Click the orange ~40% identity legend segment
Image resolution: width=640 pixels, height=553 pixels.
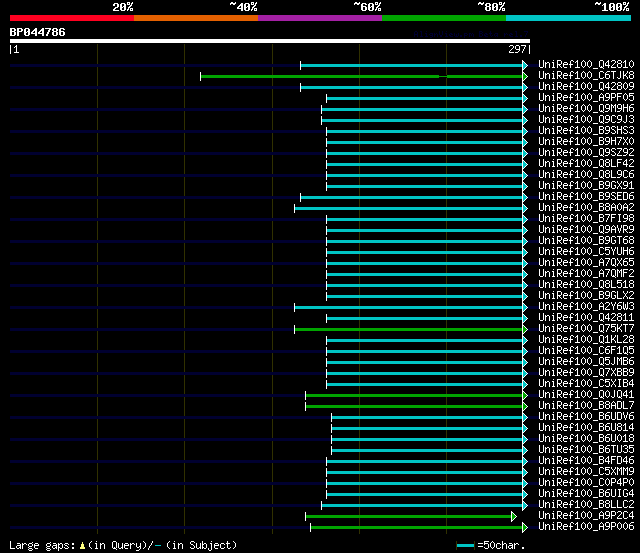(196, 18)
